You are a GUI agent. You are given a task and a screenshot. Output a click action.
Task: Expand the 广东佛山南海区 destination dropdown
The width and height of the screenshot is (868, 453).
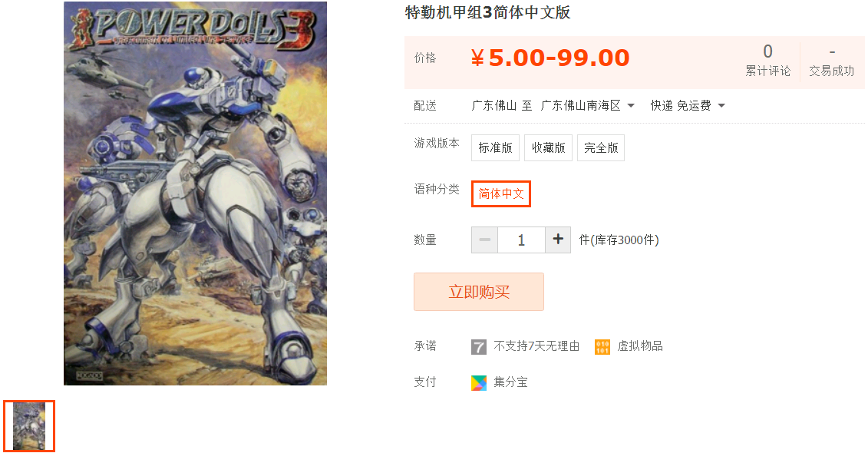[587, 105]
